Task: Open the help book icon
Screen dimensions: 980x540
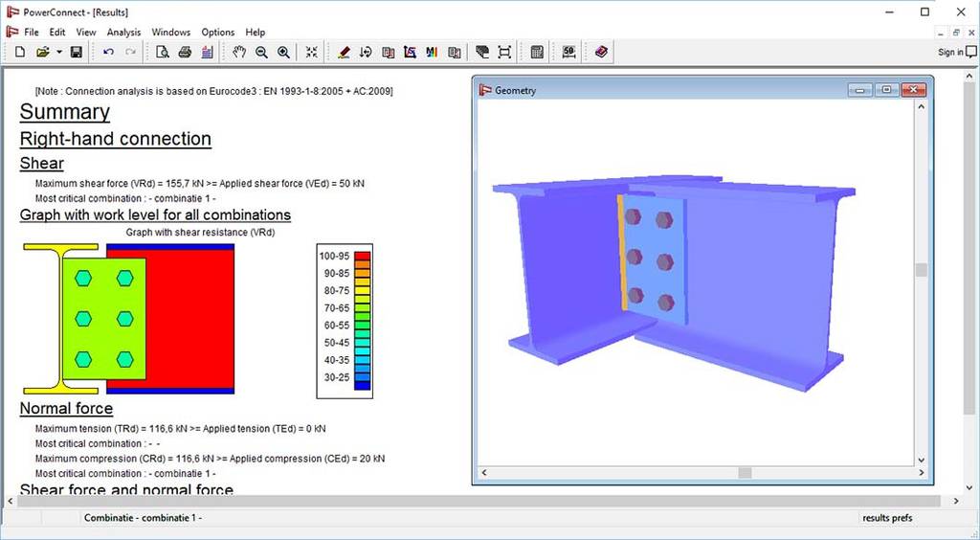Action: [601, 52]
